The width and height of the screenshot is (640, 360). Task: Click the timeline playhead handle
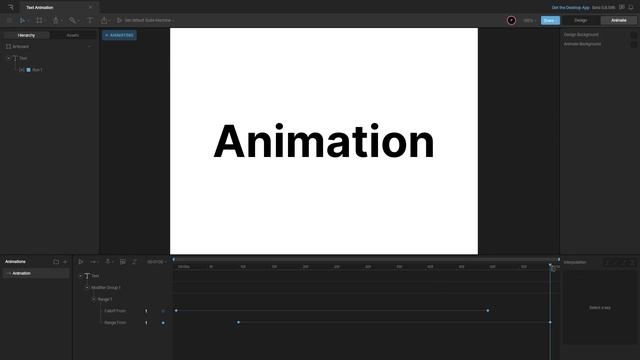point(550,266)
